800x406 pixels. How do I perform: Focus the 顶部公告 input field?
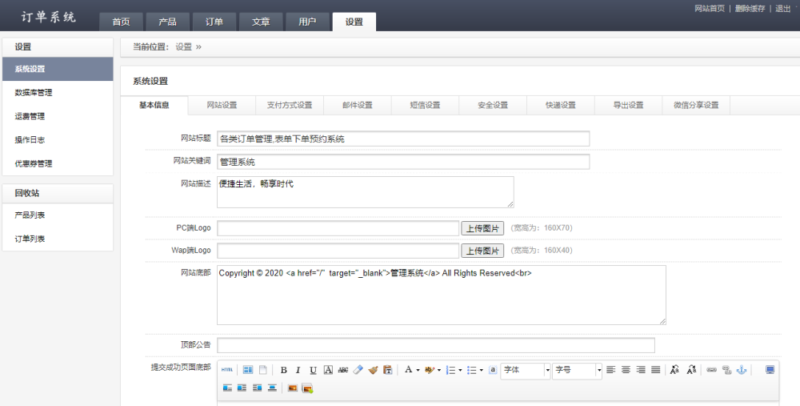pyautogui.click(x=436, y=345)
